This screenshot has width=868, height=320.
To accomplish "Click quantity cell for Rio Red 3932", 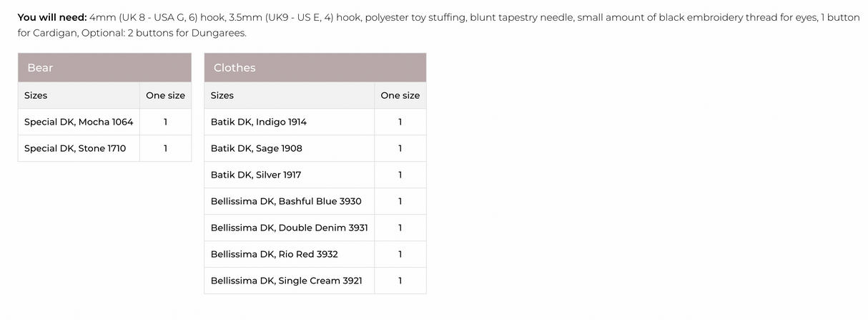I will click(x=400, y=254).
